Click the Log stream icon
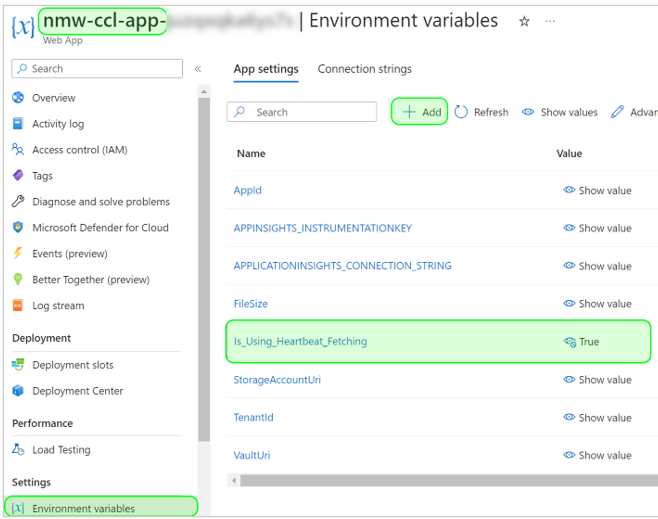 click(18, 305)
